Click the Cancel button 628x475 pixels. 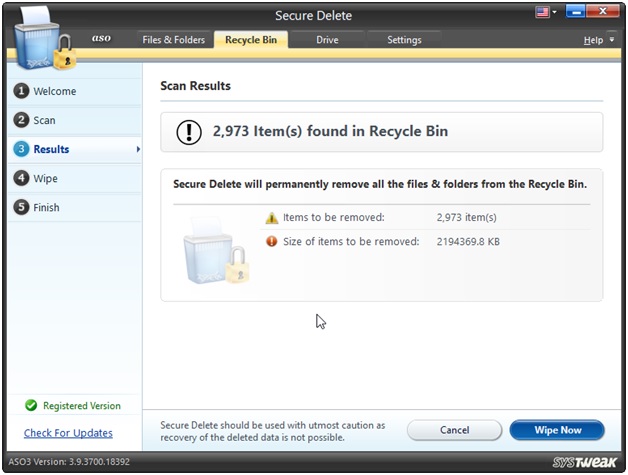[x=454, y=430]
